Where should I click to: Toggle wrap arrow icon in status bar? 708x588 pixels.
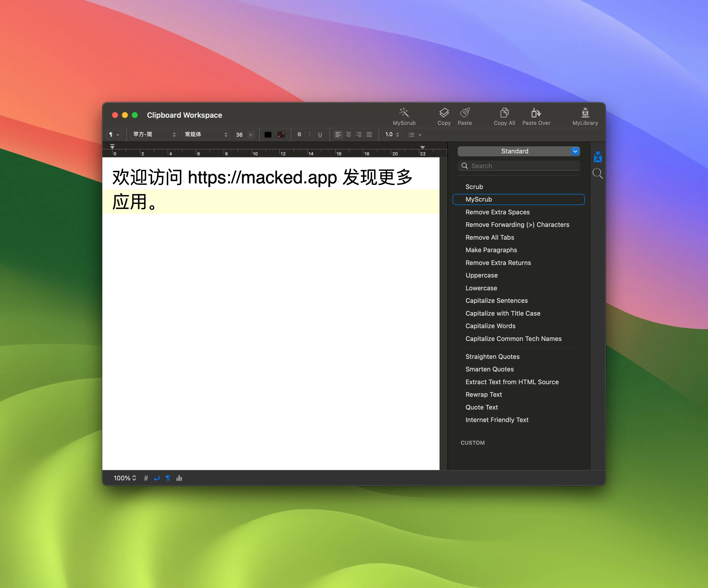[157, 478]
